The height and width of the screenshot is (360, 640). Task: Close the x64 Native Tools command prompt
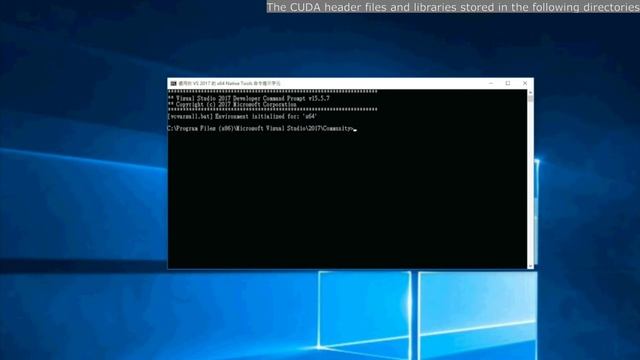pyautogui.click(x=525, y=83)
